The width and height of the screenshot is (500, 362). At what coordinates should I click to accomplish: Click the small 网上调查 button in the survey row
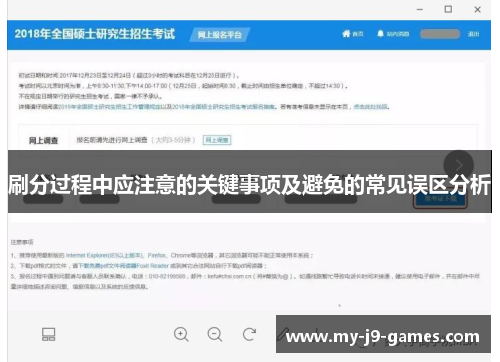click(217, 140)
